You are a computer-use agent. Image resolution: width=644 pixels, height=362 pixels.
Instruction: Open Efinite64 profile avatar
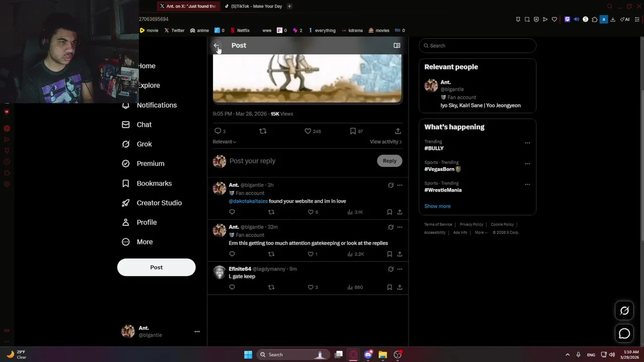pyautogui.click(x=219, y=272)
